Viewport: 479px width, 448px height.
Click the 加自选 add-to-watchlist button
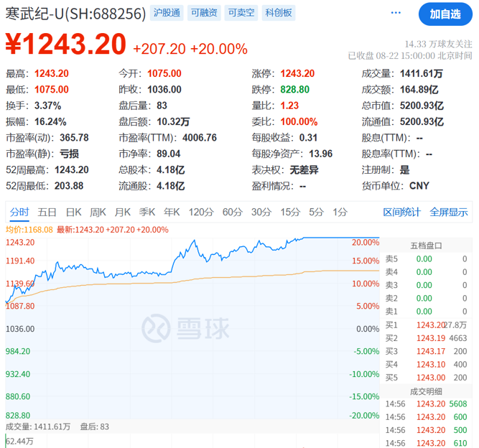pyautogui.click(x=445, y=14)
